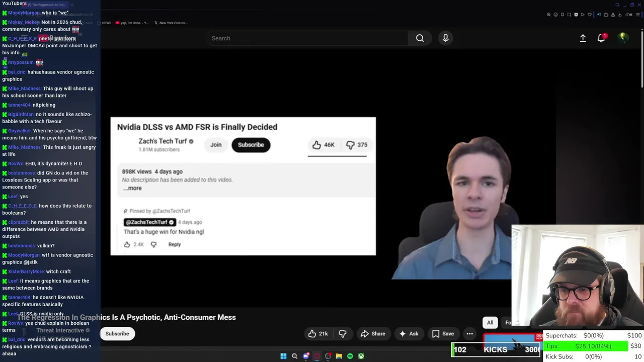
Task: Mute tab via the blue speaker icon
Action: pos(599,15)
